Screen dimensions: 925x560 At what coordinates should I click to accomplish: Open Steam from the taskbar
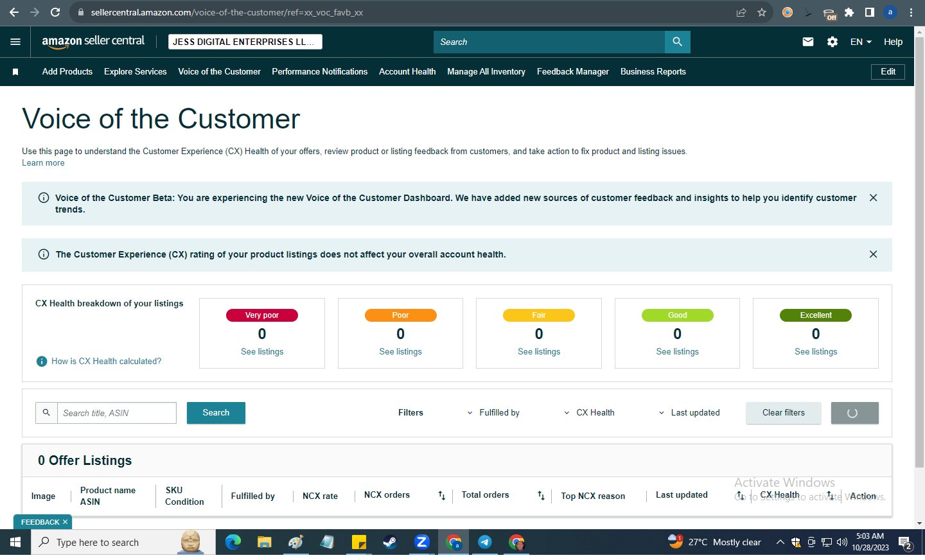[x=390, y=543]
